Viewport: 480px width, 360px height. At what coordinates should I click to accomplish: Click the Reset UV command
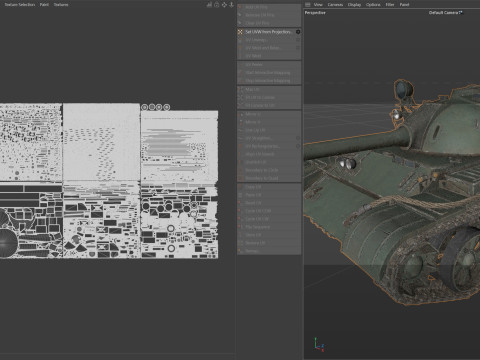coord(269,203)
